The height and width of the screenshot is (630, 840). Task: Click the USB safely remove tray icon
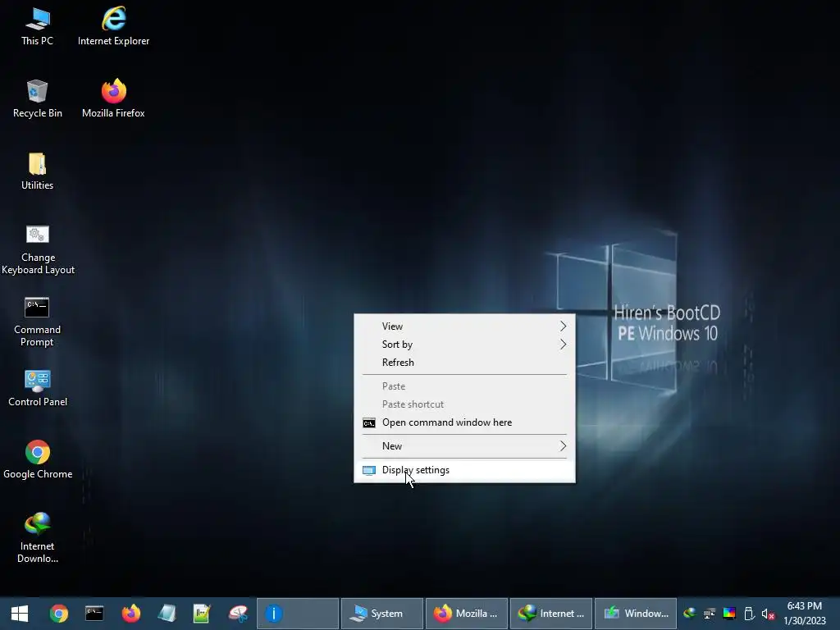point(749,614)
